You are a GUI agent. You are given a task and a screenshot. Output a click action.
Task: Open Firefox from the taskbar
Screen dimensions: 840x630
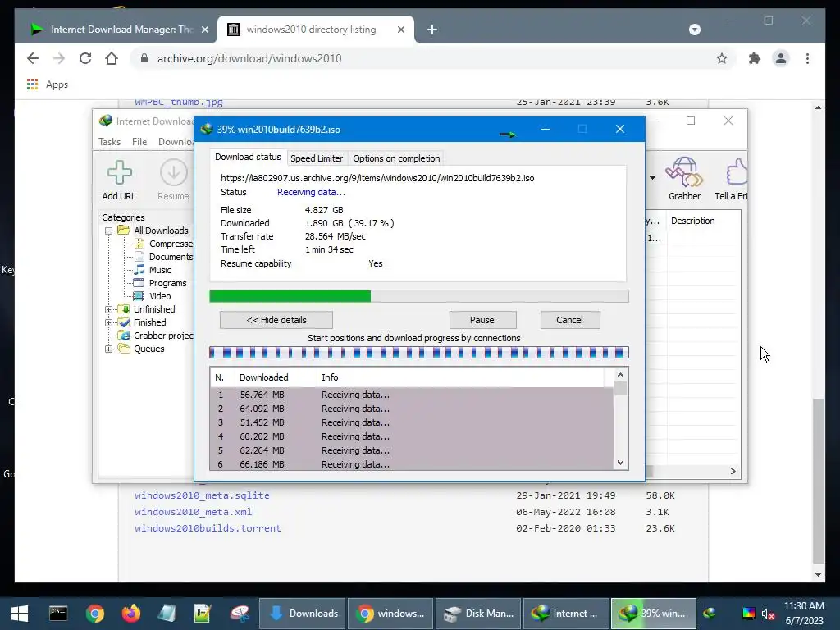(130, 614)
